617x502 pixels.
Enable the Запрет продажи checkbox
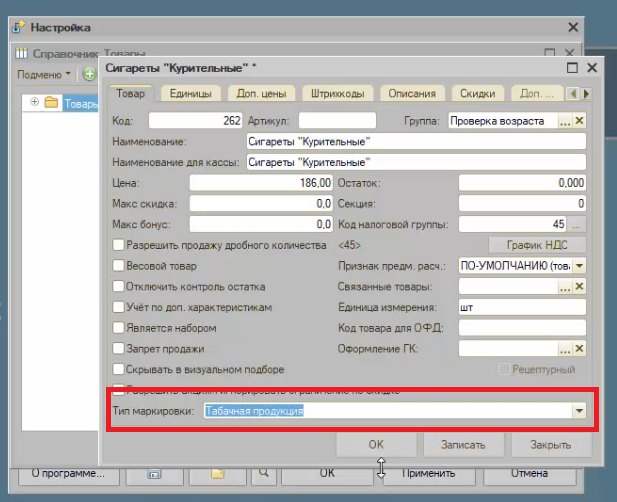tap(118, 348)
